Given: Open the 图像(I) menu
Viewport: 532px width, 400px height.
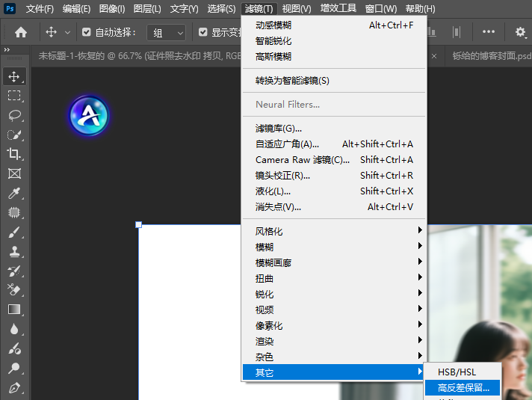Looking at the screenshot, I should pos(112,8).
